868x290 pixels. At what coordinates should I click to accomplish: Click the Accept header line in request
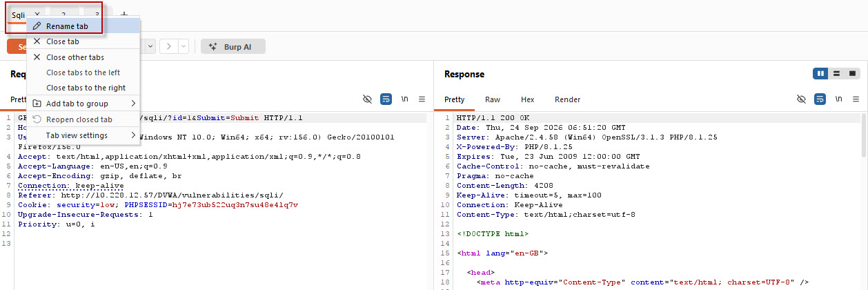[189, 157]
